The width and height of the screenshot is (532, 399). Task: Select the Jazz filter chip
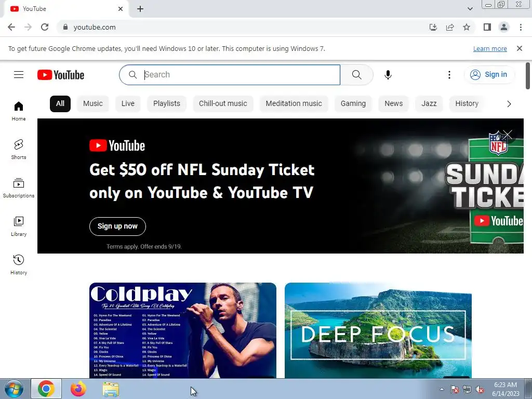tap(429, 104)
